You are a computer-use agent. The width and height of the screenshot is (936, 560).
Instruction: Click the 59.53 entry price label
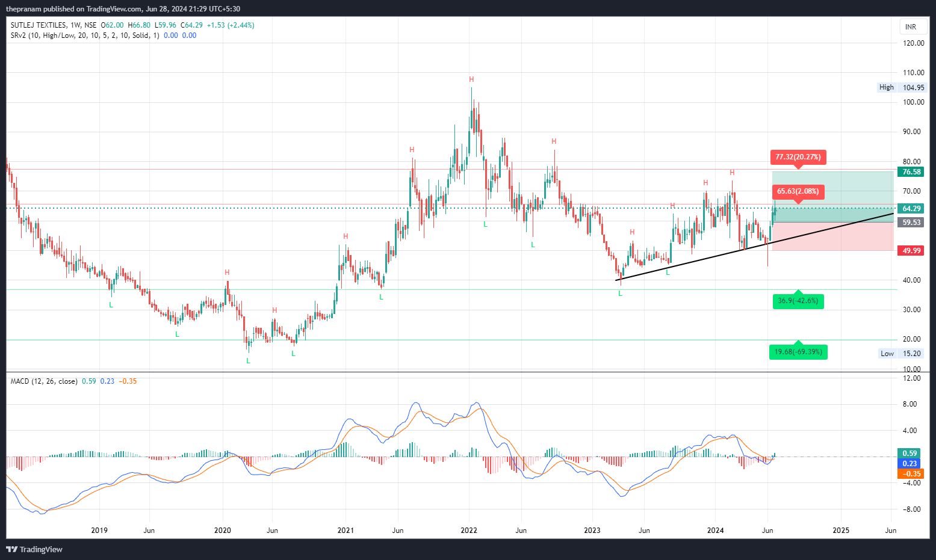[911, 223]
